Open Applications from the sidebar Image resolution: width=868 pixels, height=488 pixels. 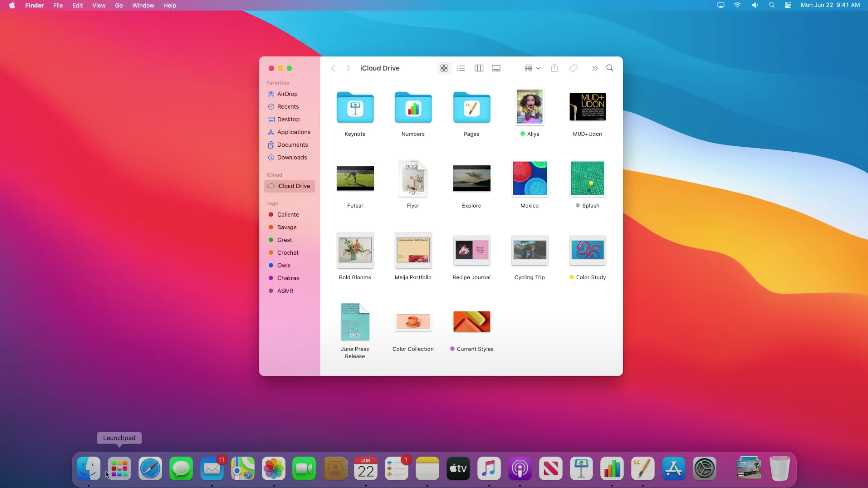pyautogui.click(x=293, y=132)
